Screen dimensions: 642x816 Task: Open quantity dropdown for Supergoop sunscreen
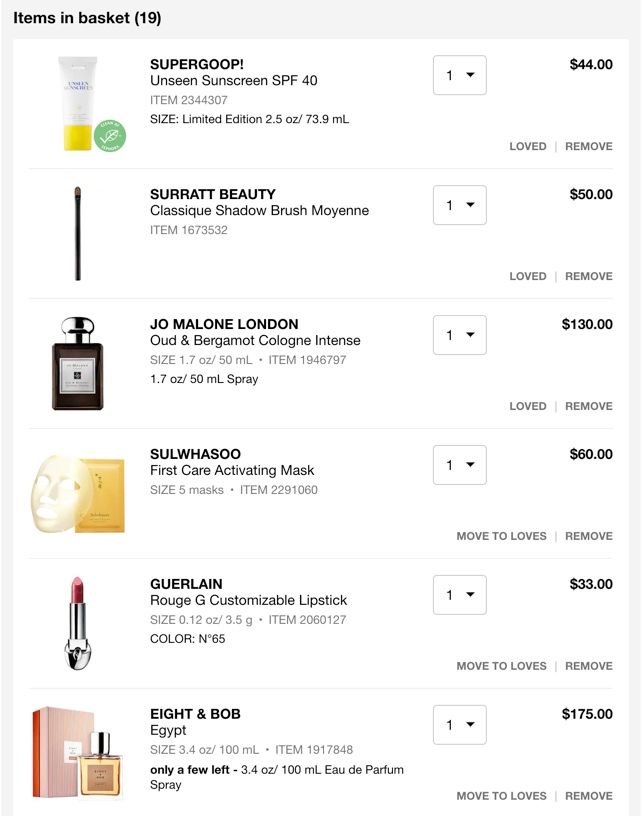[459, 74]
